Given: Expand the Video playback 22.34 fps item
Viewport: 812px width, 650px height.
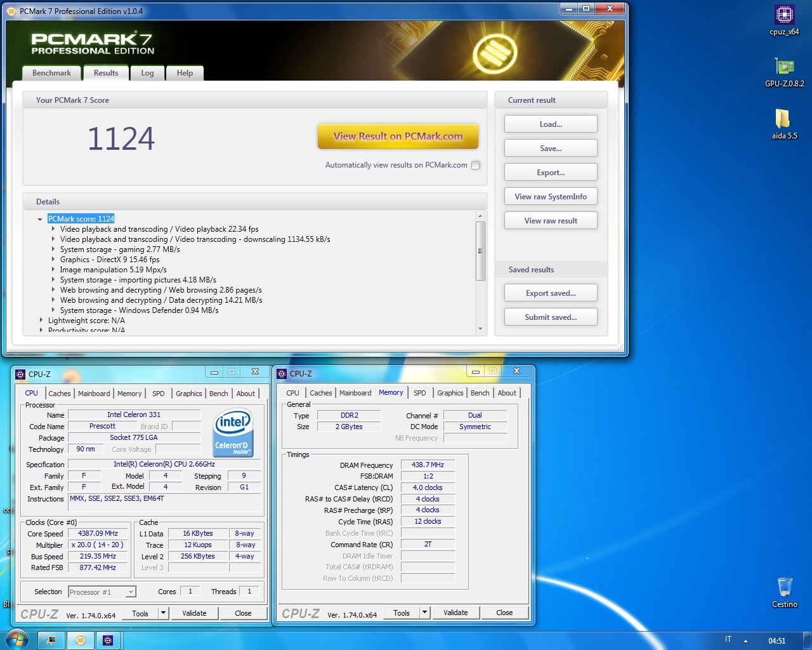Looking at the screenshot, I should (53, 229).
